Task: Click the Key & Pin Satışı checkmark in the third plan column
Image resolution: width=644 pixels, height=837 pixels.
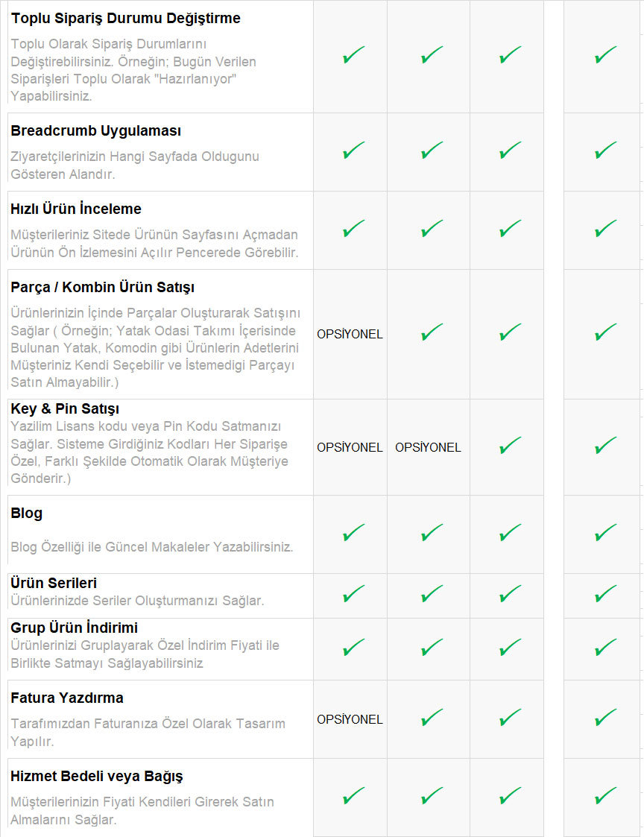Action: coord(510,446)
